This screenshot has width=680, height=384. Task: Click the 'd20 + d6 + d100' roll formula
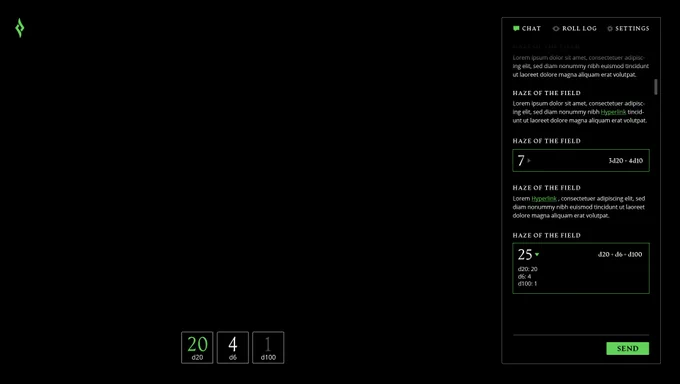620,254
